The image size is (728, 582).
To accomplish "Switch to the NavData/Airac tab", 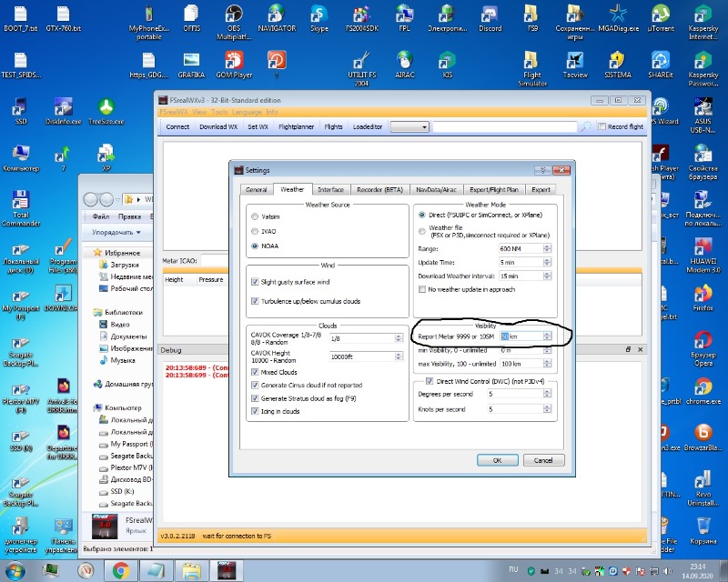I will click(437, 189).
